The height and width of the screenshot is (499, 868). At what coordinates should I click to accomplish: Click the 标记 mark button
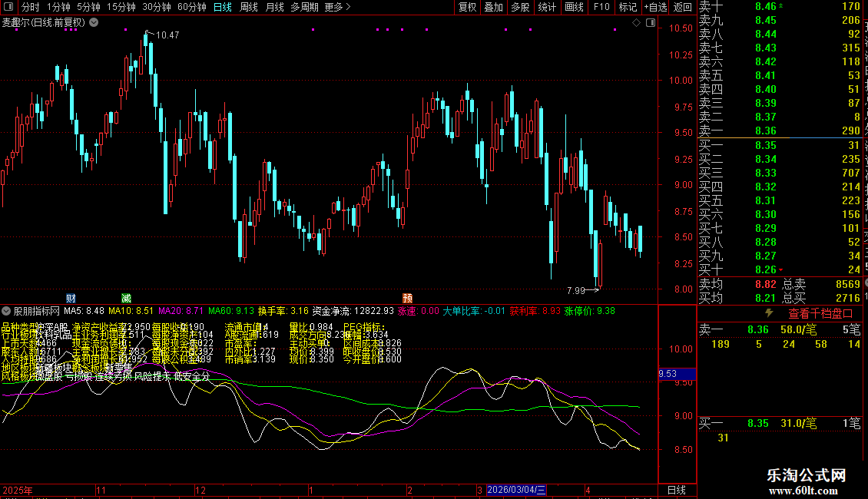(628, 7)
